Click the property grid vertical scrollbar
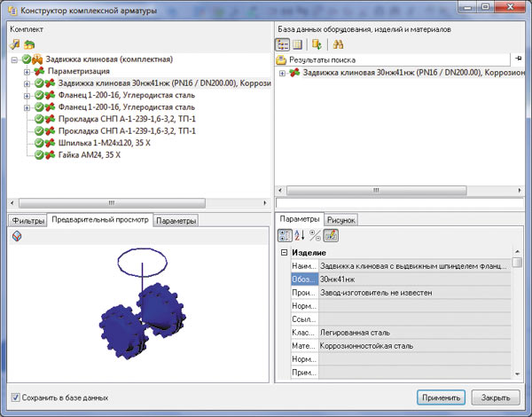Image resolution: width=532 pixels, height=417 pixels. click(x=517, y=319)
